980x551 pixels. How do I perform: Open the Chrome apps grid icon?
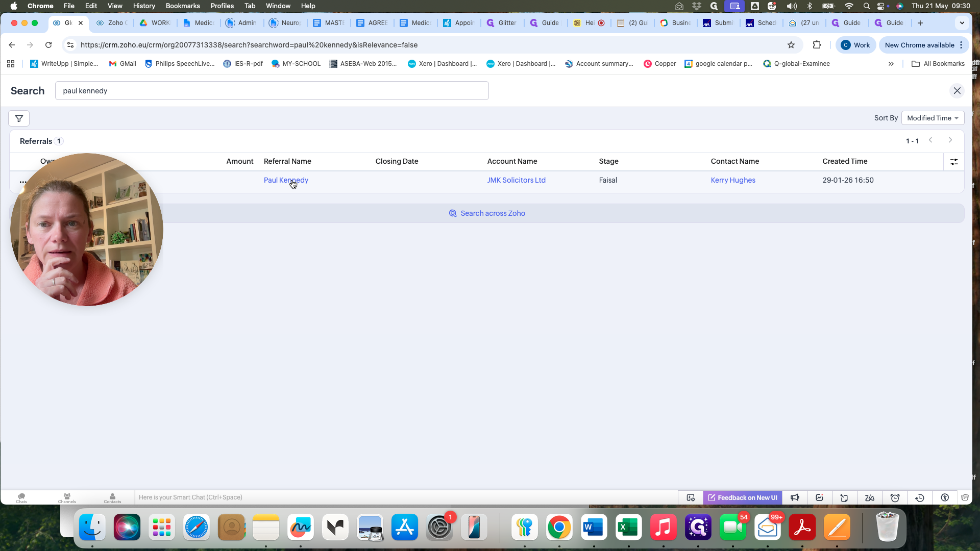tap(11, 64)
